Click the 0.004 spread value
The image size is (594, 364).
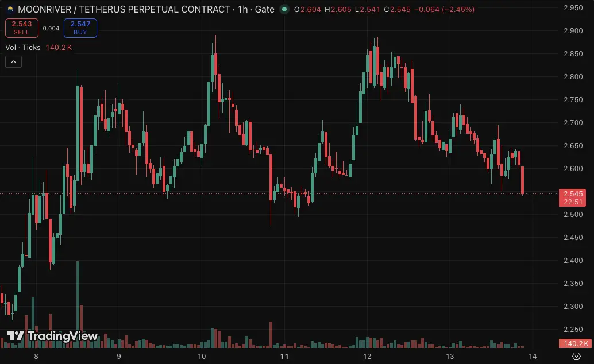(x=51, y=28)
